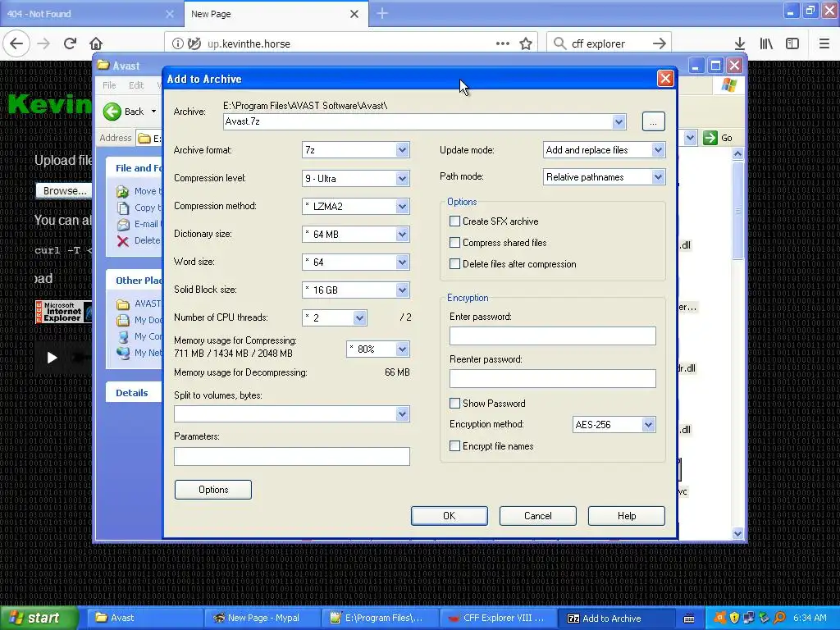Open the Compression method dropdown
The height and width of the screenshot is (630, 840).
[x=402, y=206]
